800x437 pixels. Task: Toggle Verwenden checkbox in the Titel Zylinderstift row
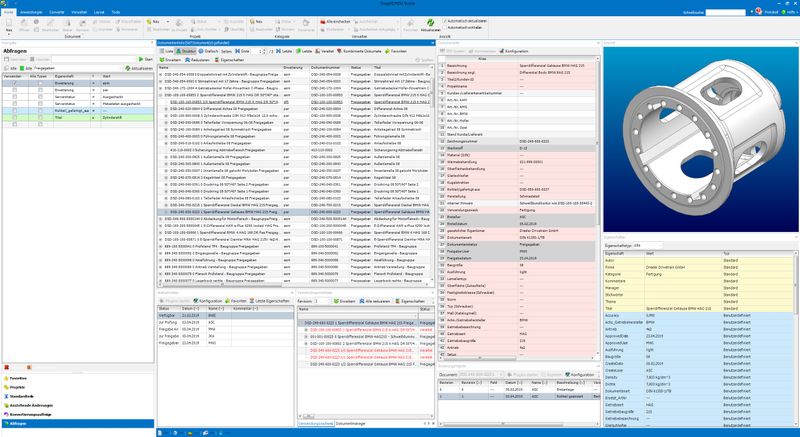point(14,117)
